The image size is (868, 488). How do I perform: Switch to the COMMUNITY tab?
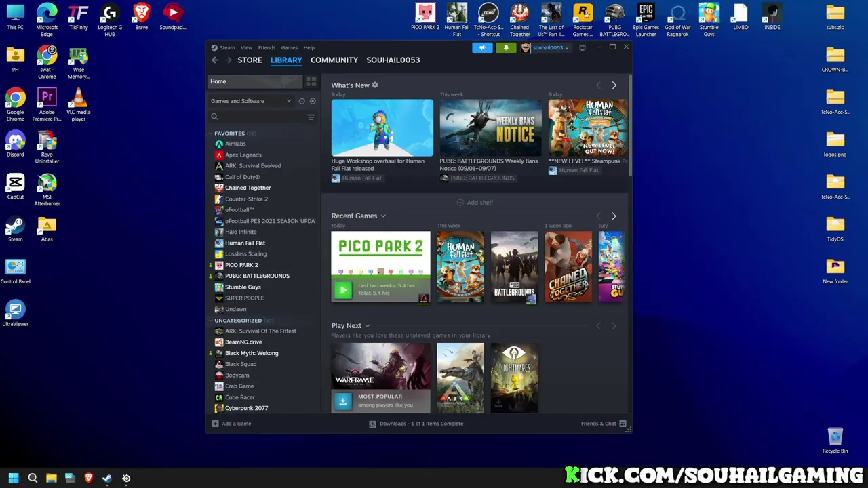(x=334, y=60)
